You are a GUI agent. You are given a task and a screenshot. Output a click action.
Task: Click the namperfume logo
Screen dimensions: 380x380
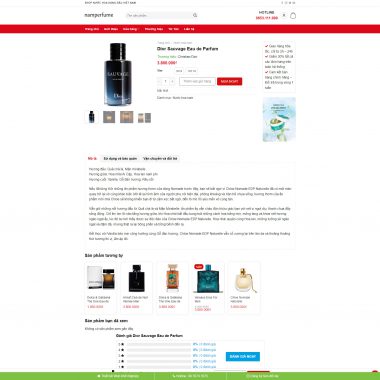99,15
